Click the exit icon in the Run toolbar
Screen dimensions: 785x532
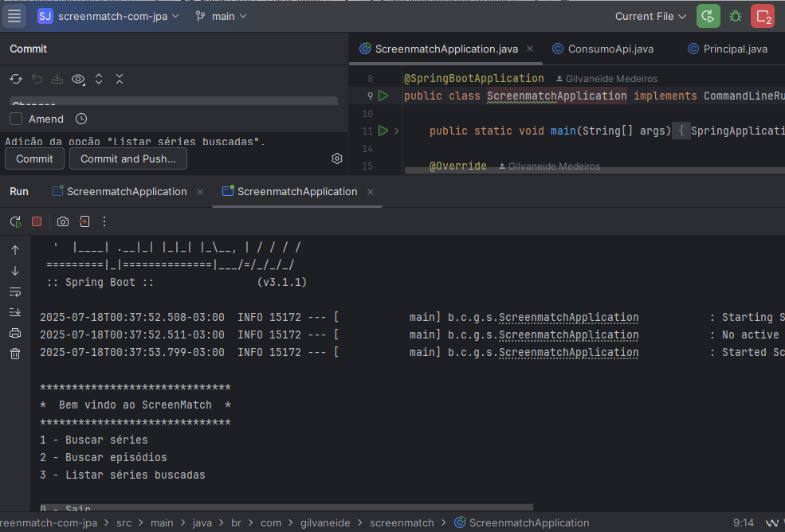tap(84, 221)
